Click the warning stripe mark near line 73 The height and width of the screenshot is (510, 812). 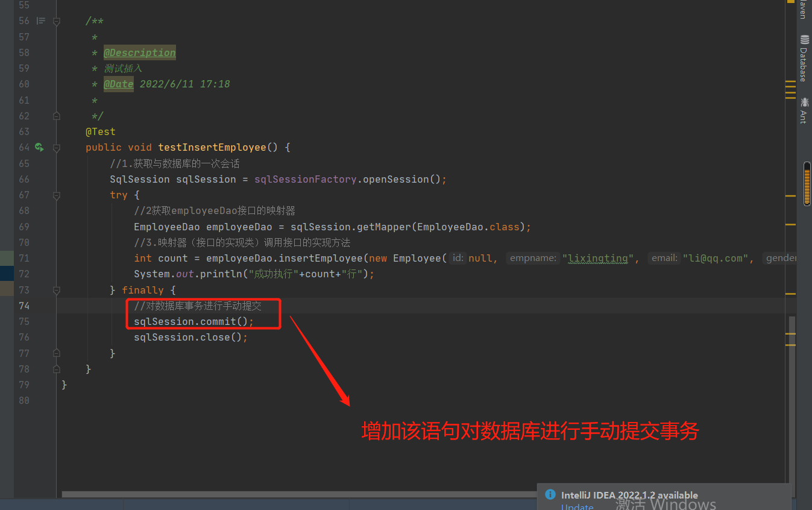point(790,294)
